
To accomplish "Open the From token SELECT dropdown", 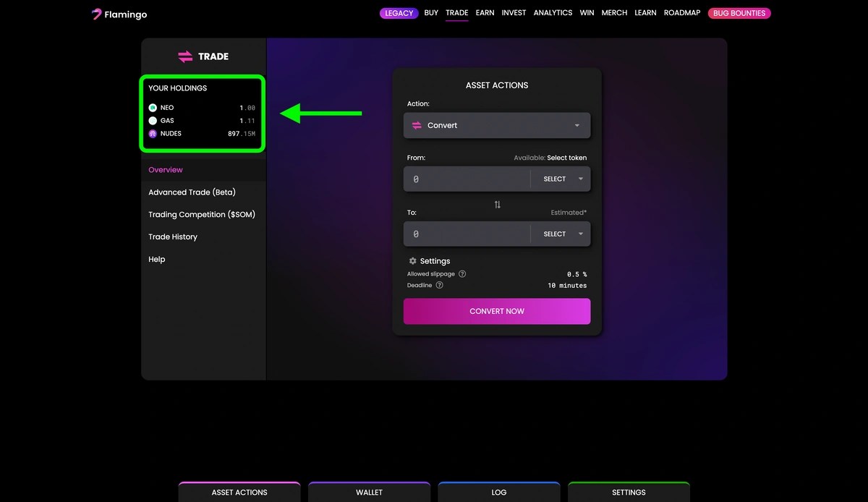I will [x=561, y=179].
